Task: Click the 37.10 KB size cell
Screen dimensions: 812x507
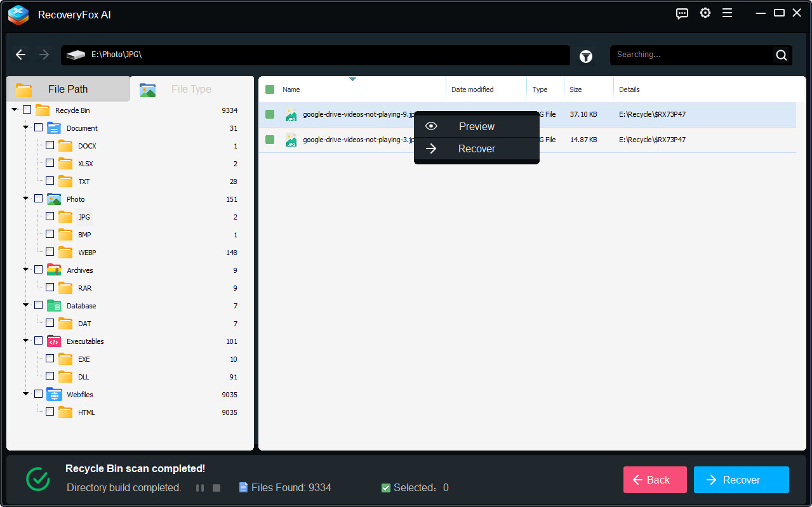Action: pyautogui.click(x=583, y=115)
